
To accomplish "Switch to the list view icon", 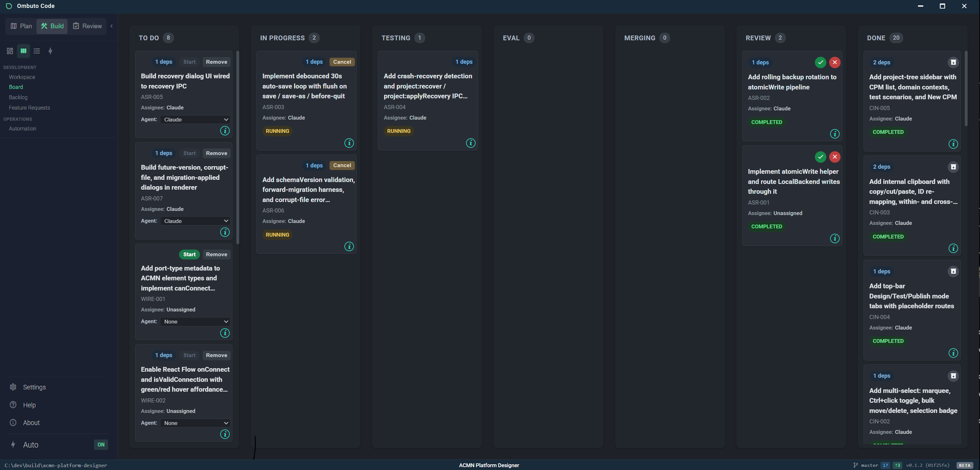I will pyautogui.click(x=37, y=51).
